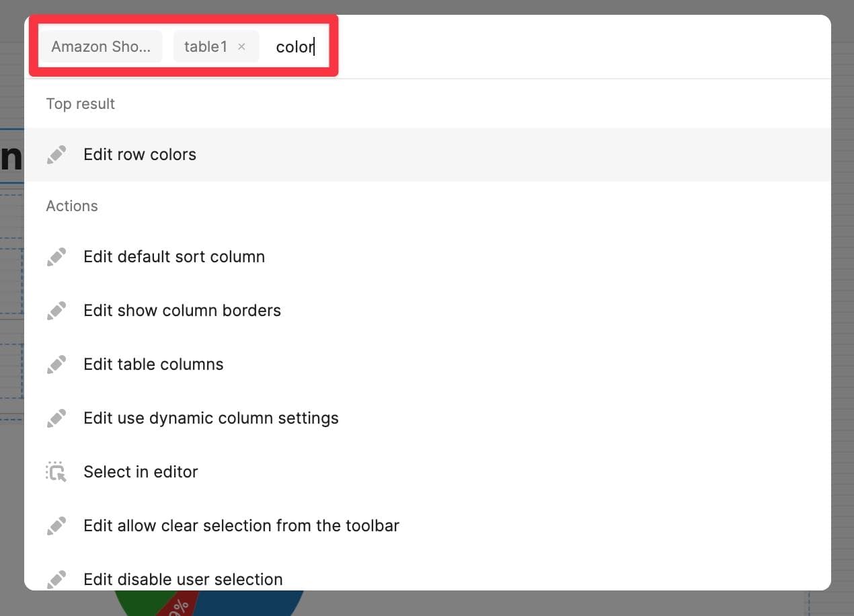Focus the search field containing "color"
The height and width of the screenshot is (616, 854).
click(295, 46)
